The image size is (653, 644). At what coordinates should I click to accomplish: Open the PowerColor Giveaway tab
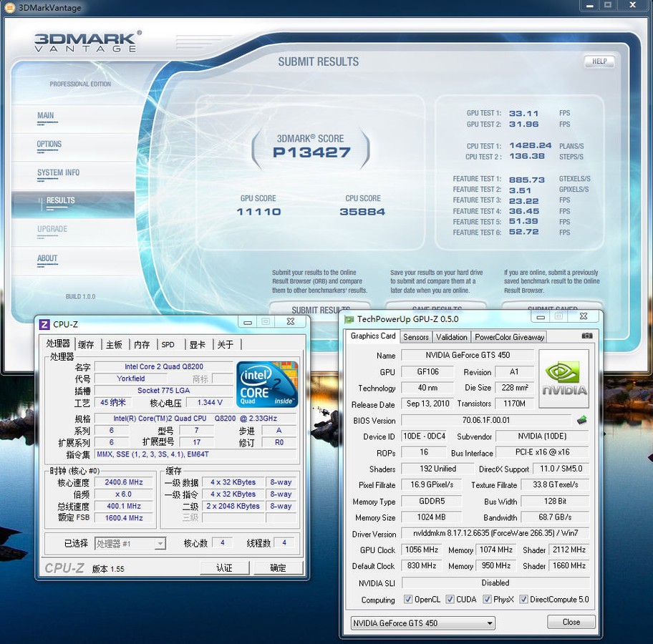[x=508, y=336]
